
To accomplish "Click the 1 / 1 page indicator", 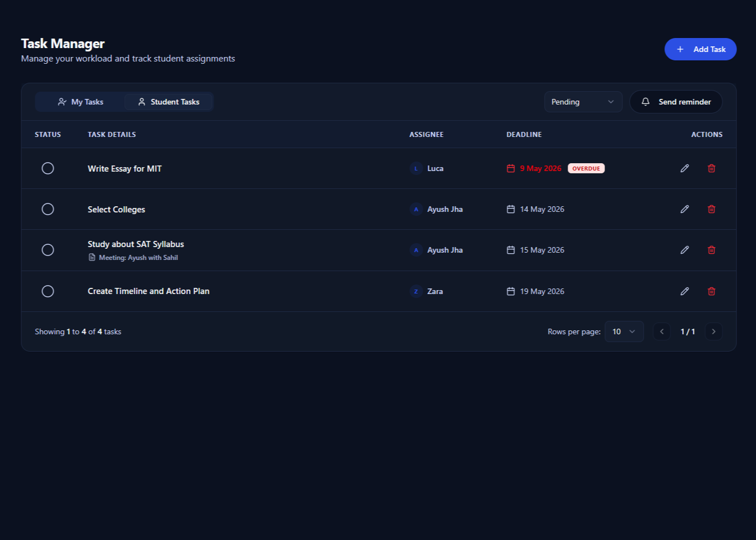I will point(688,331).
